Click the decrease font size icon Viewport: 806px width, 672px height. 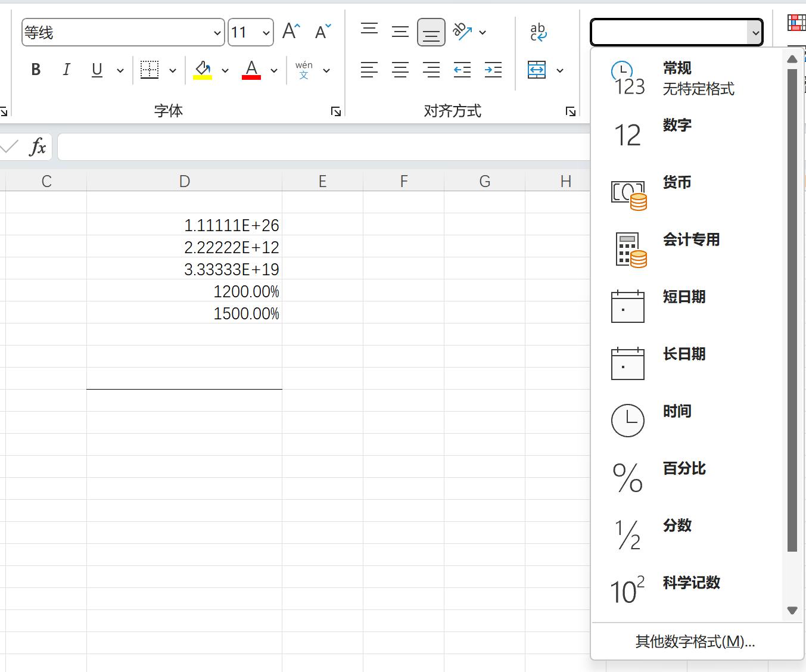point(323,32)
